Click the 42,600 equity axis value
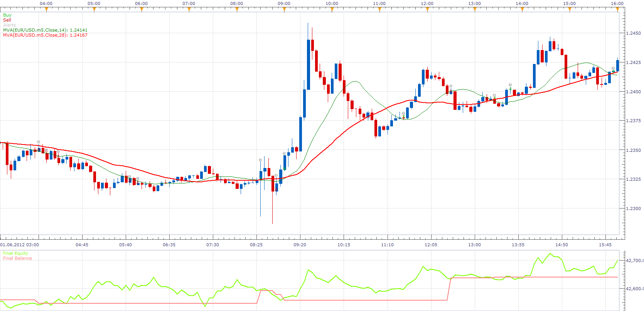The image size is (644, 311). coord(634,289)
